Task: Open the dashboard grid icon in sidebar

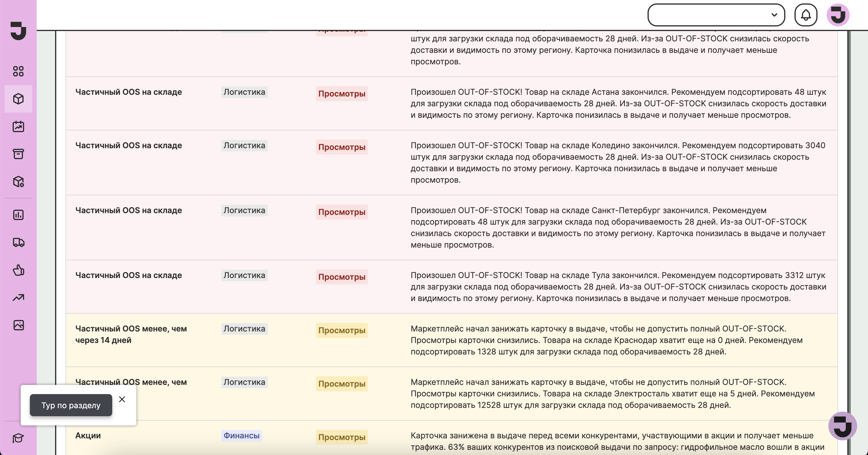Action: 18,71
